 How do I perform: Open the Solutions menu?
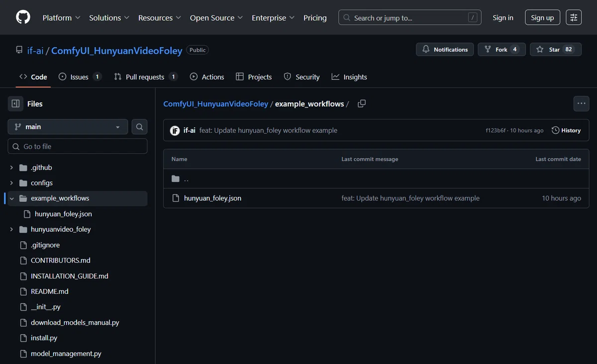tap(109, 17)
